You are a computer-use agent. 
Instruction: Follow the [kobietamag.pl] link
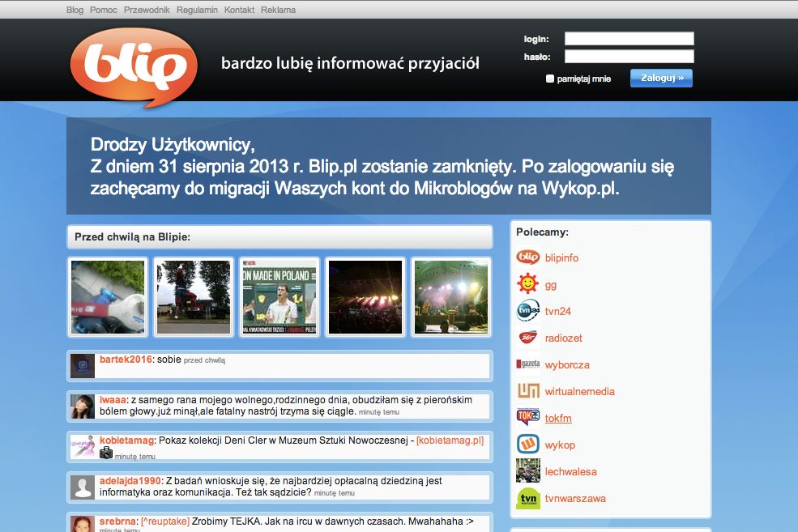coord(450,440)
